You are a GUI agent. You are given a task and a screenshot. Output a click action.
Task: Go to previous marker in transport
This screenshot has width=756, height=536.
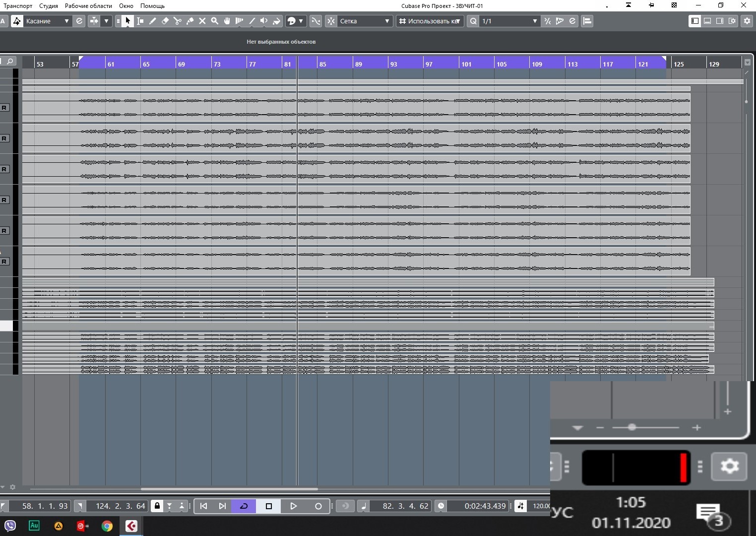(x=203, y=506)
